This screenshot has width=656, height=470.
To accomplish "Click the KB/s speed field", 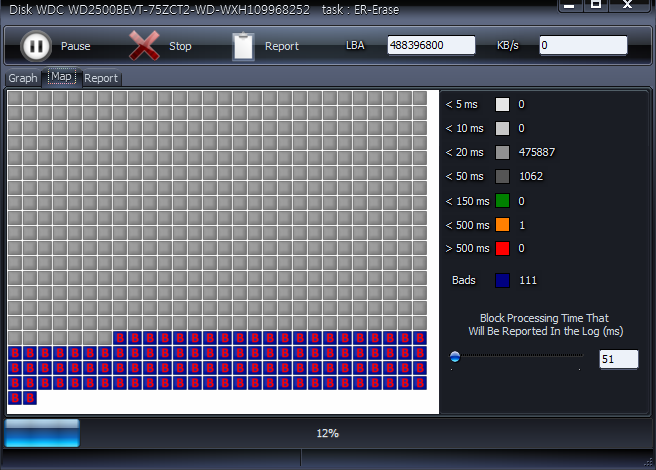I will click(x=583, y=45).
